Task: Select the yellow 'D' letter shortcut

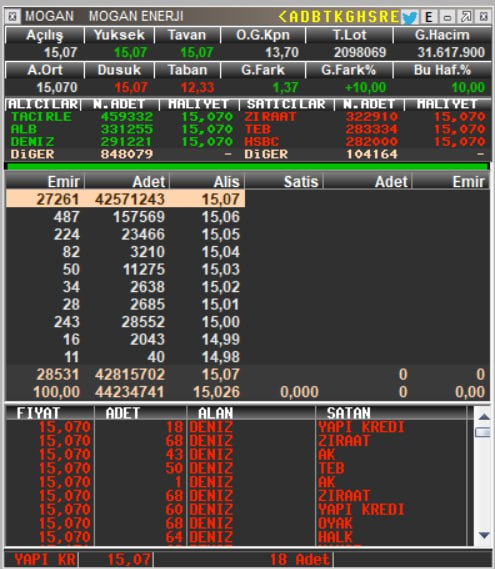Action: (304, 17)
